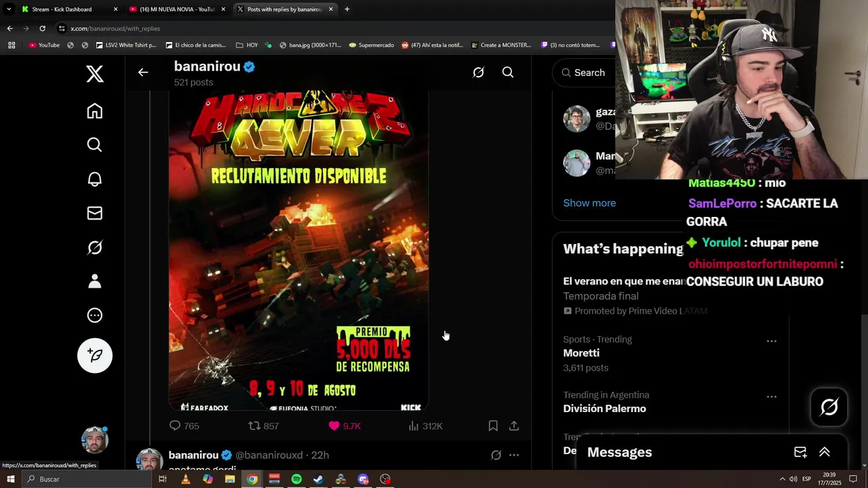Click the Search box on X
Screen dimensions: 868x488
(x=585, y=73)
